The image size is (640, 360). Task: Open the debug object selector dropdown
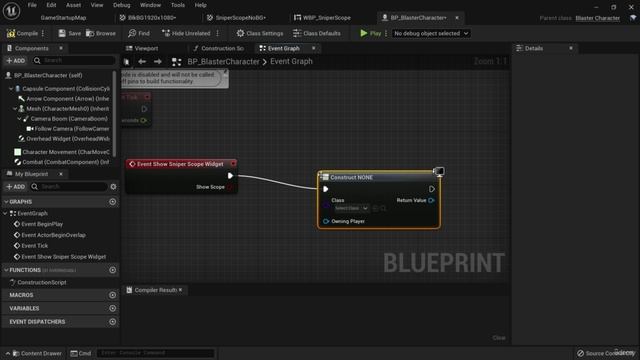pos(431,33)
